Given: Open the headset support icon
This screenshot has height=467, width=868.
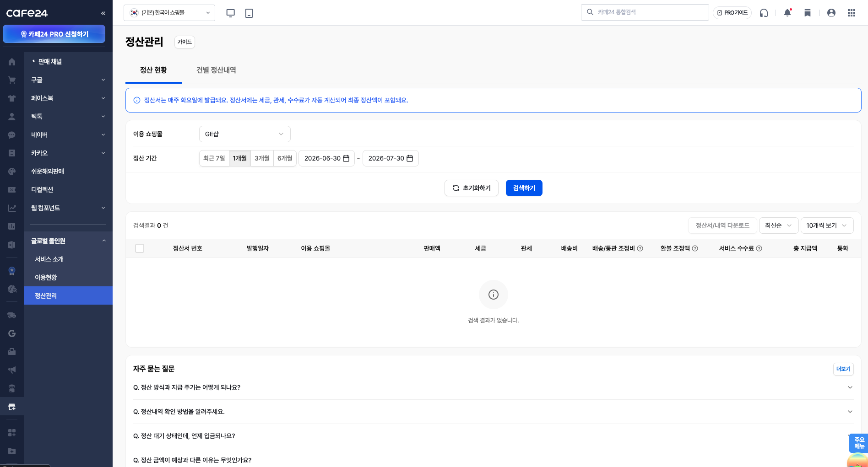Looking at the screenshot, I should (764, 13).
